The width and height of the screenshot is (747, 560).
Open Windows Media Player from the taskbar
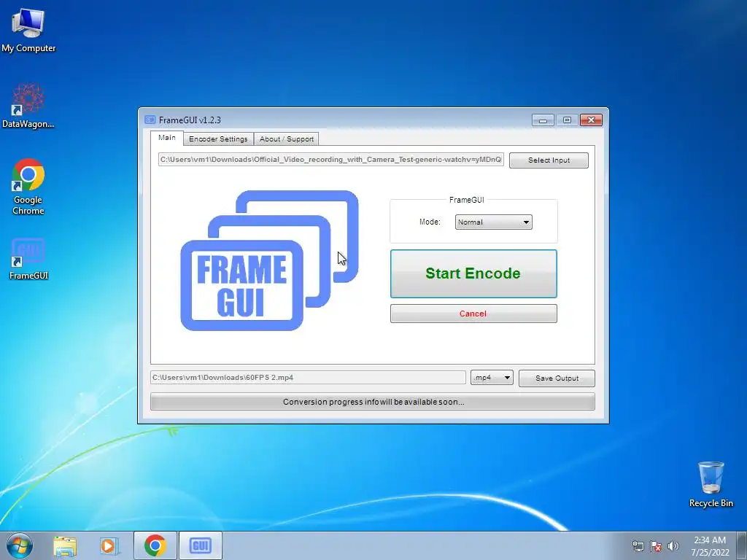(109, 545)
